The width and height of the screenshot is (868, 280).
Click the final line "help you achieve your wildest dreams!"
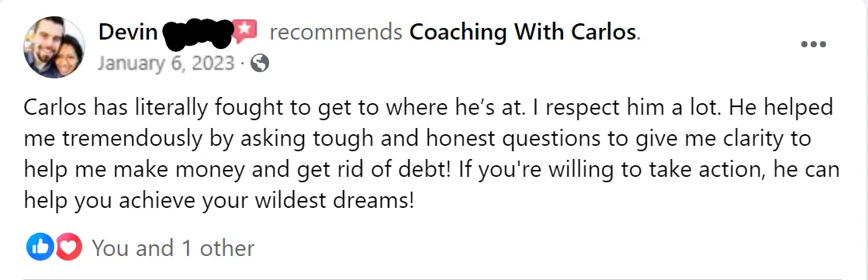(x=219, y=202)
